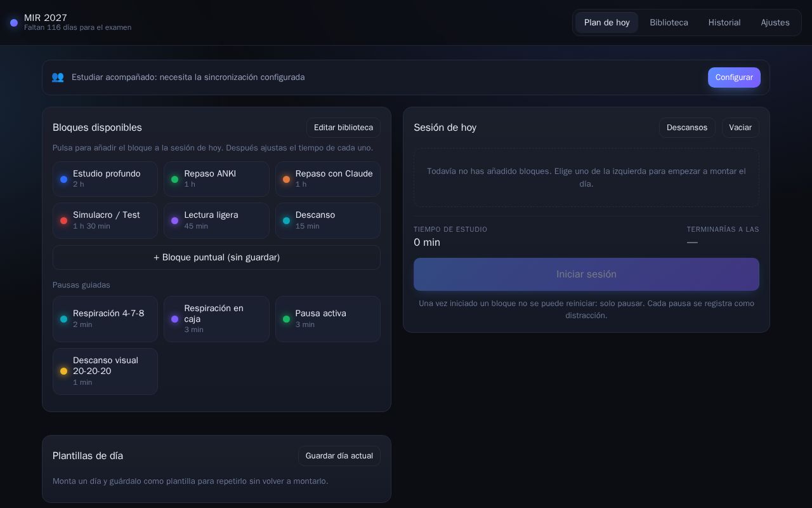Click the orange dot of Repaso con Claude
Viewport: 812px width, 508px height.
click(x=286, y=179)
